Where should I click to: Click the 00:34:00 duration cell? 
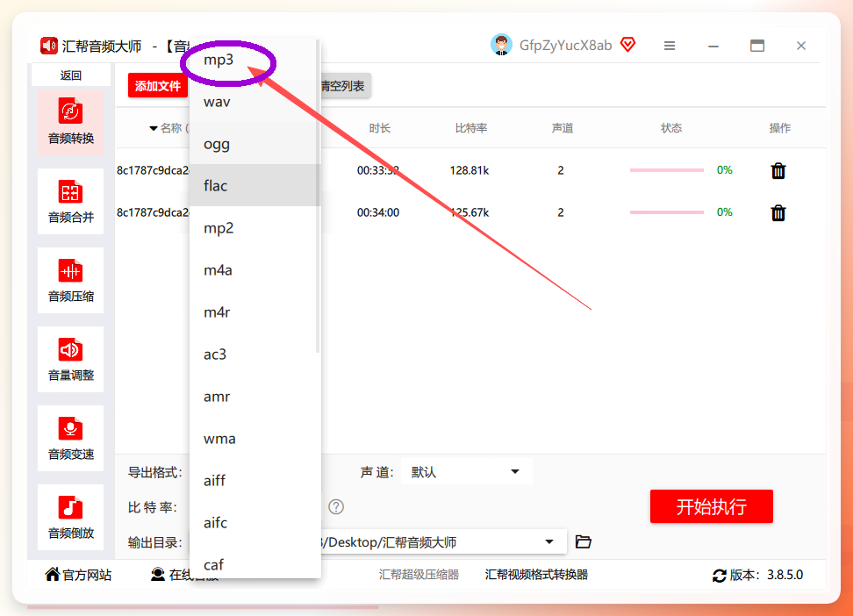[x=378, y=212]
